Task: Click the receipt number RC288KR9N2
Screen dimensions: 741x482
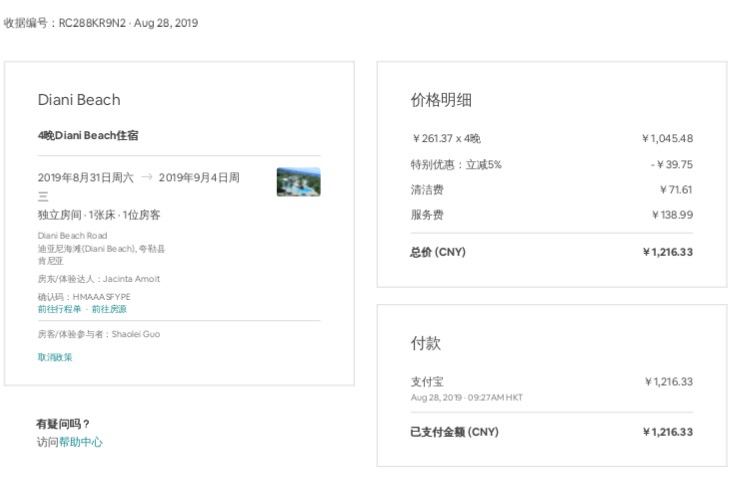Action: click(x=93, y=23)
